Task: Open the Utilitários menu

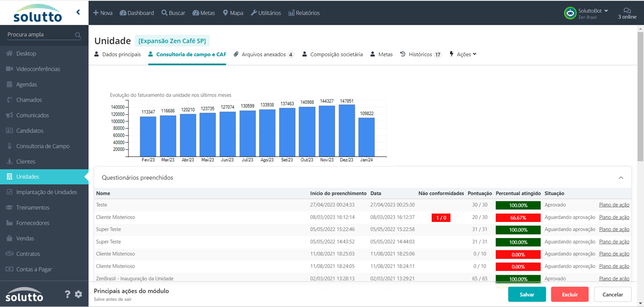Action: [266, 13]
